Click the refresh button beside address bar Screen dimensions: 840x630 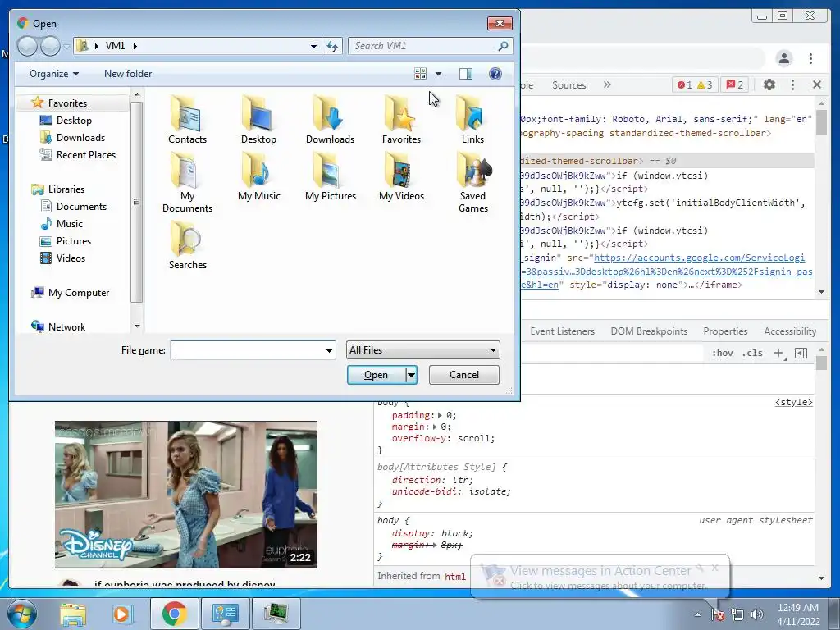tap(332, 46)
